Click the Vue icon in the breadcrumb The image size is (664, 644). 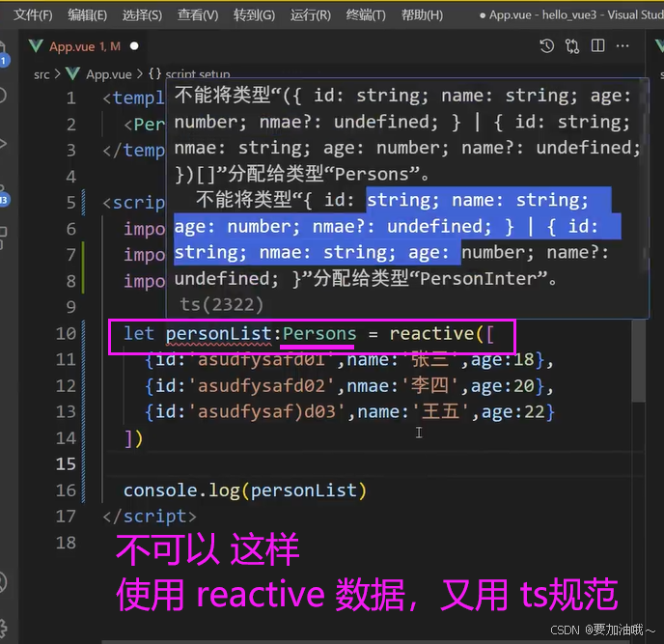[72, 74]
